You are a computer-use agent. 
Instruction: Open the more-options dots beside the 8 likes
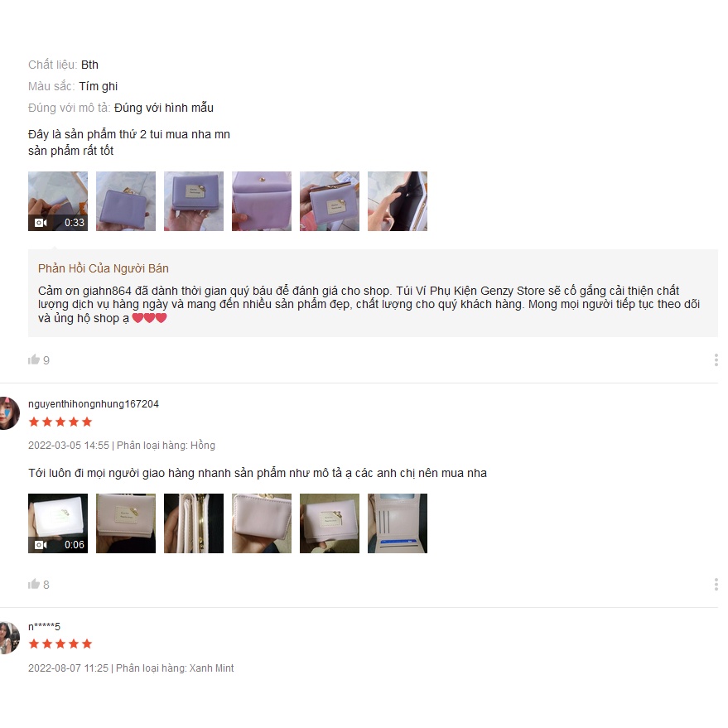(716, 584)
